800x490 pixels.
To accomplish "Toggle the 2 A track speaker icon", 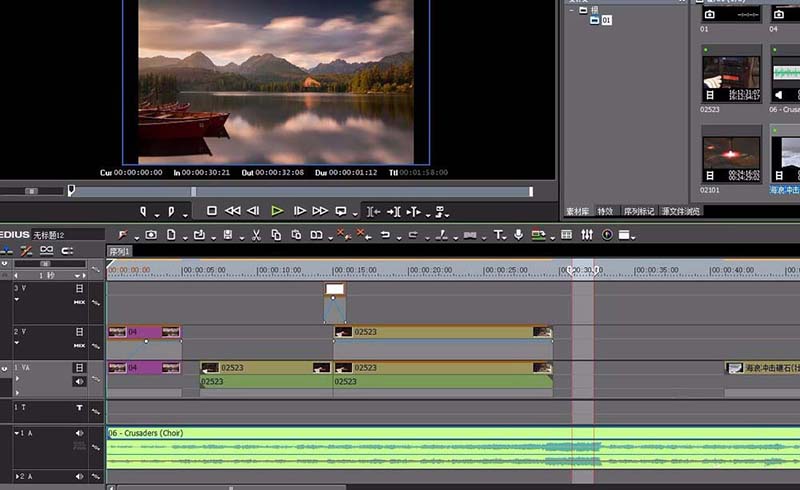I will click(79, 476).
